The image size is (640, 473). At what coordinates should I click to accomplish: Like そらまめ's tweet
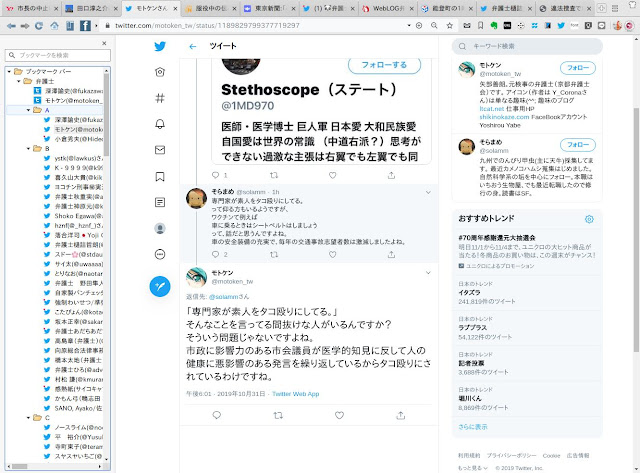pos(333,254)
